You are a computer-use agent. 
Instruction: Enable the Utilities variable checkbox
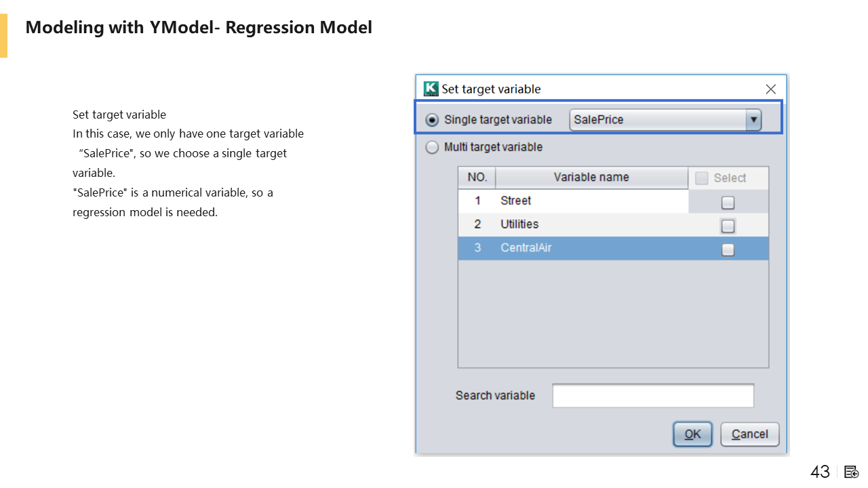click(x=728, y=226)
